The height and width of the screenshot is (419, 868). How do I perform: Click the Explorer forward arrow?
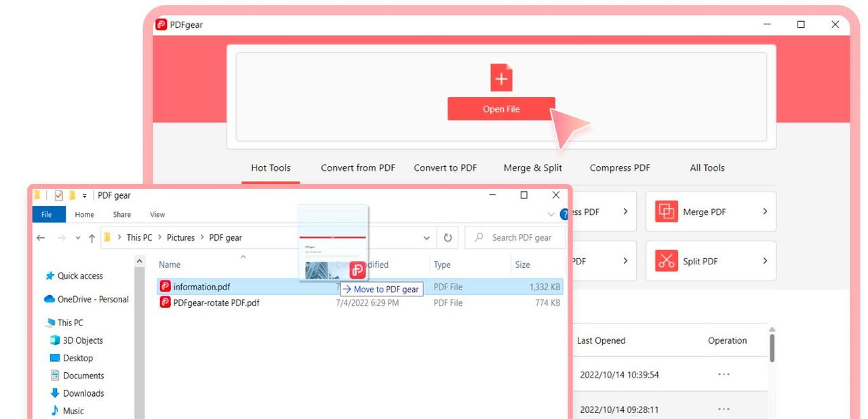(x=62, y=238)
